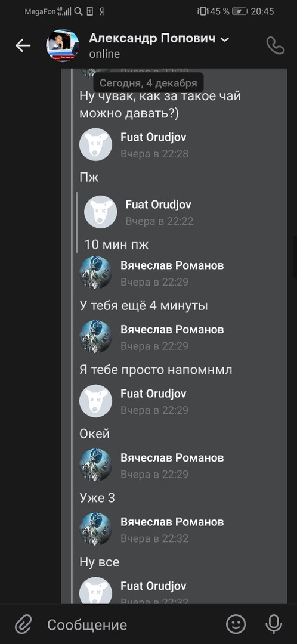Open Вячеслав Романов avatar above У тебя ещё 4 минуты
The width and height of the screenshot is (297, 644).
(95, 273)
